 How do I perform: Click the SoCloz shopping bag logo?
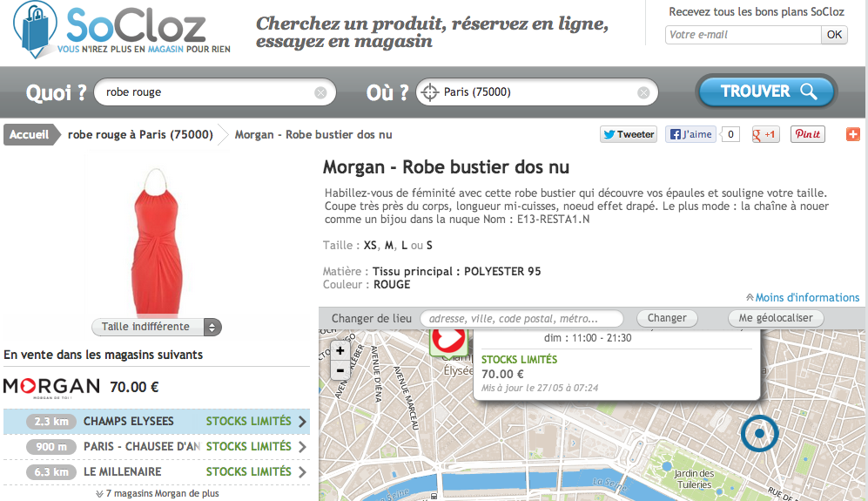point(36,30)
